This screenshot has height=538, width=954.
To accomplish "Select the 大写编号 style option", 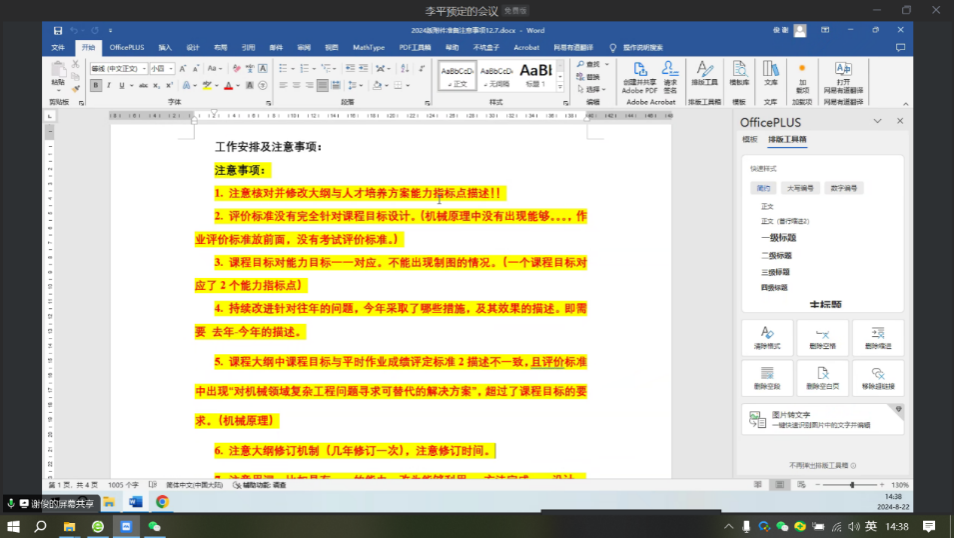I will pos(801,188).
